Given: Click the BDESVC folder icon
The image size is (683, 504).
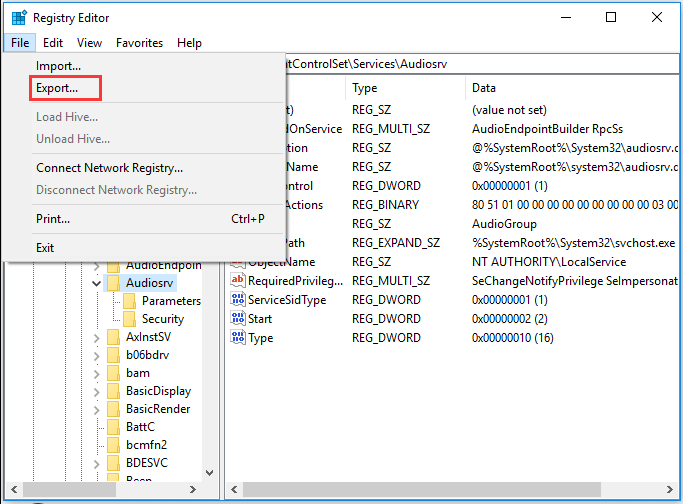Looking at the screenshot, I should click(x=113, y=463).
